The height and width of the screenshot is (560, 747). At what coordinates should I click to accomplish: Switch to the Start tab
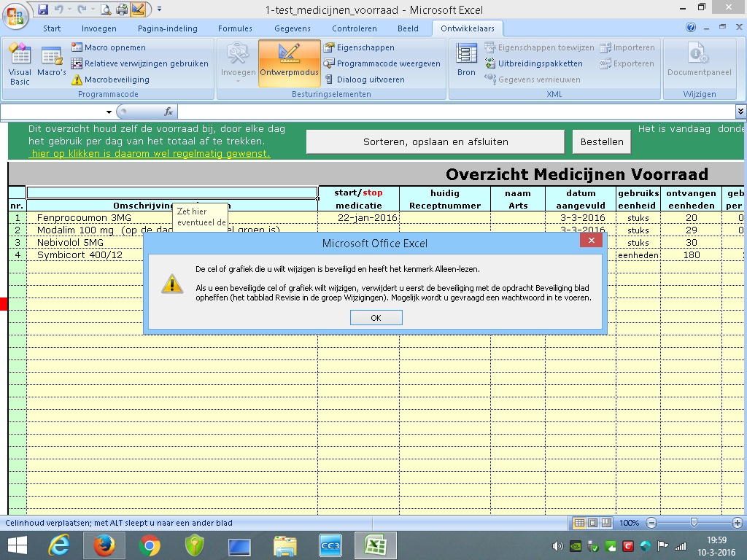click(x=52, y=28)
